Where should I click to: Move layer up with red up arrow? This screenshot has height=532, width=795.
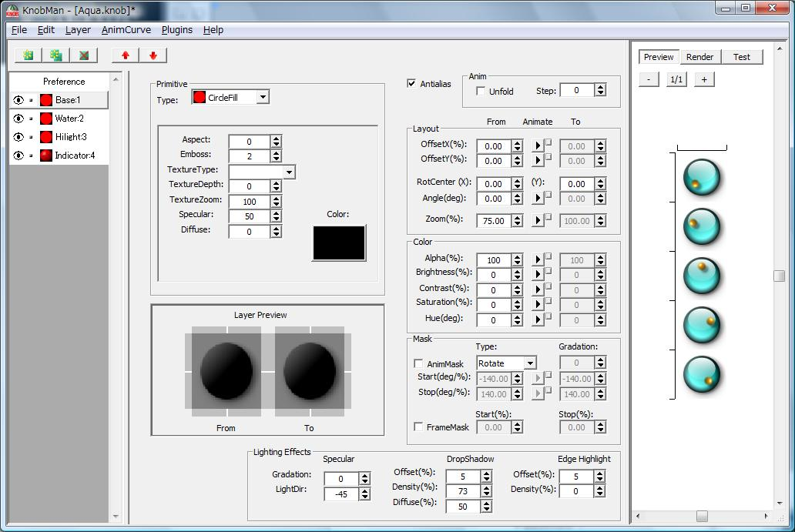click(x=126, y=55)
